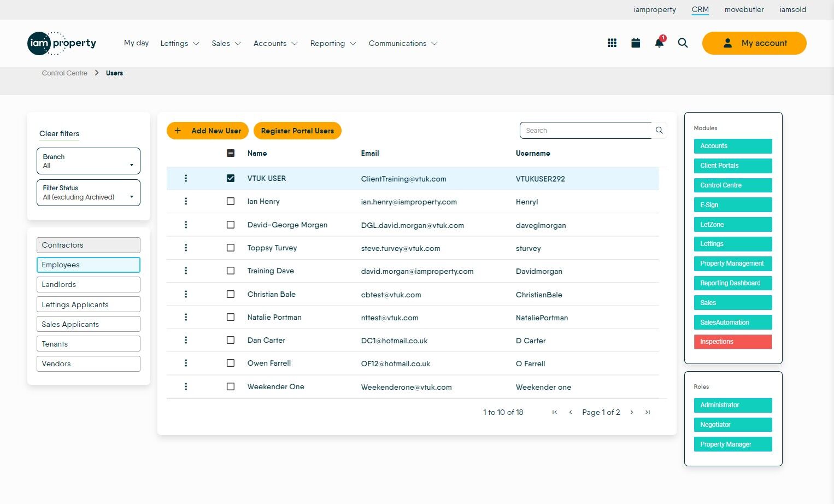This screenshot has height=504, width=834.
Task: Uncheck the VTUK USER row checkbox
Action: [x=231, y=178]
